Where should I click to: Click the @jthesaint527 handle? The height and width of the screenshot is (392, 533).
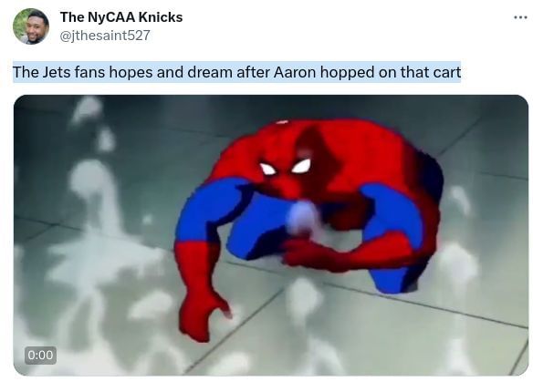pos(105,36)
